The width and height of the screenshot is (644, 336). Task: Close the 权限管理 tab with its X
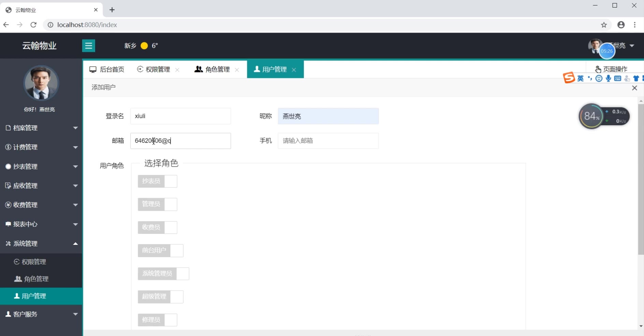pyautogui.click(x=177, y=70)
